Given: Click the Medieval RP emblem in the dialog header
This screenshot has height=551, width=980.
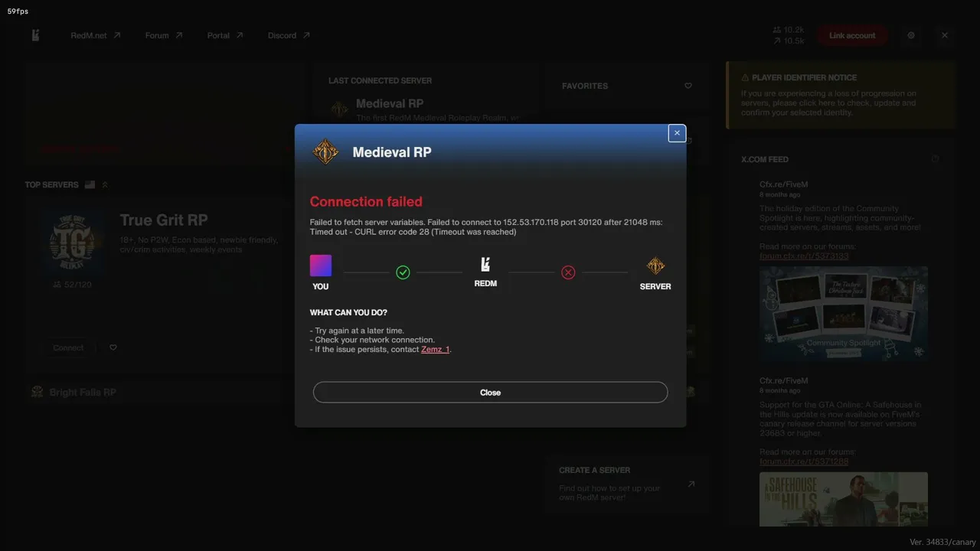Looking at the screenshot, I should pyautogui.click(x=325, y=152).
